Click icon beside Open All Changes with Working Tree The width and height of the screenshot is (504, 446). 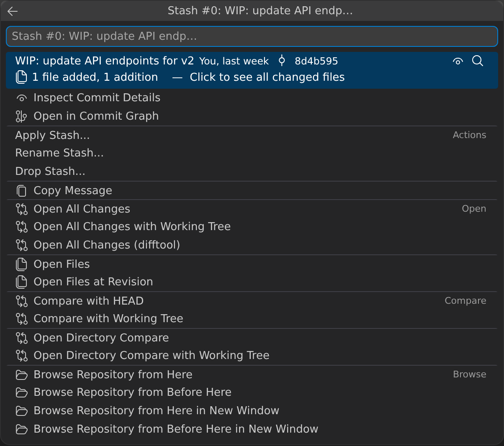click(21, 227)
